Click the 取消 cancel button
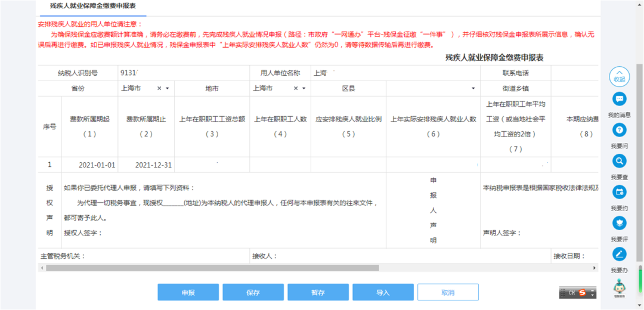 coord(448,292)
